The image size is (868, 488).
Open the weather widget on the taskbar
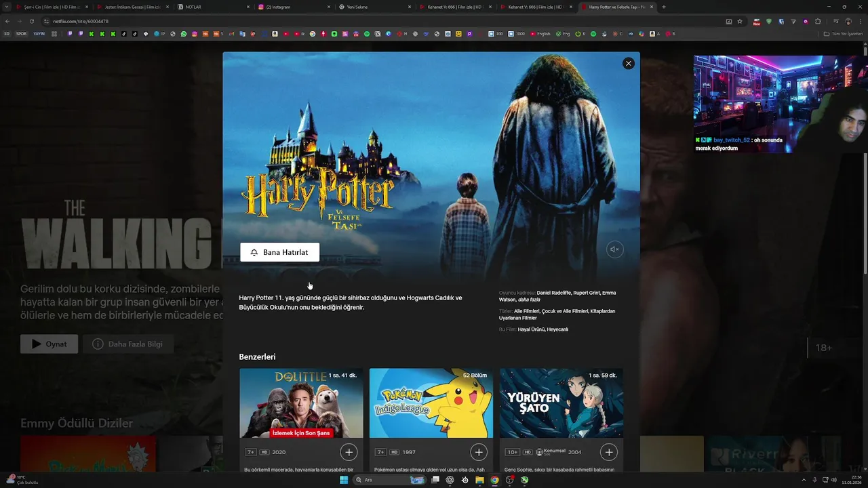tap(22, 480)
